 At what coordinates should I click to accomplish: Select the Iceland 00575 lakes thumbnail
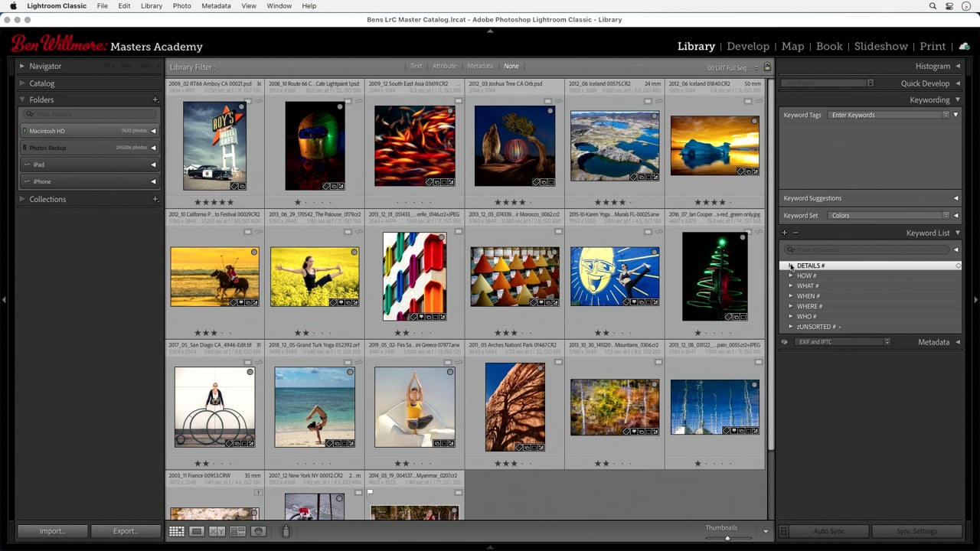click(614, 145)
